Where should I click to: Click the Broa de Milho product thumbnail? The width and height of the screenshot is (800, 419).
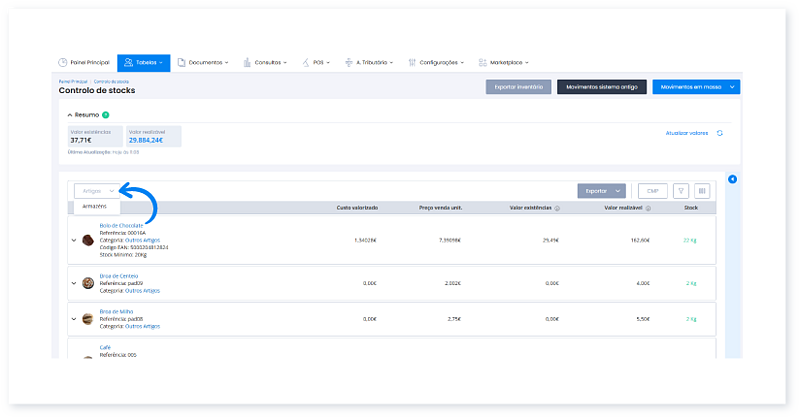coord(88,318)
